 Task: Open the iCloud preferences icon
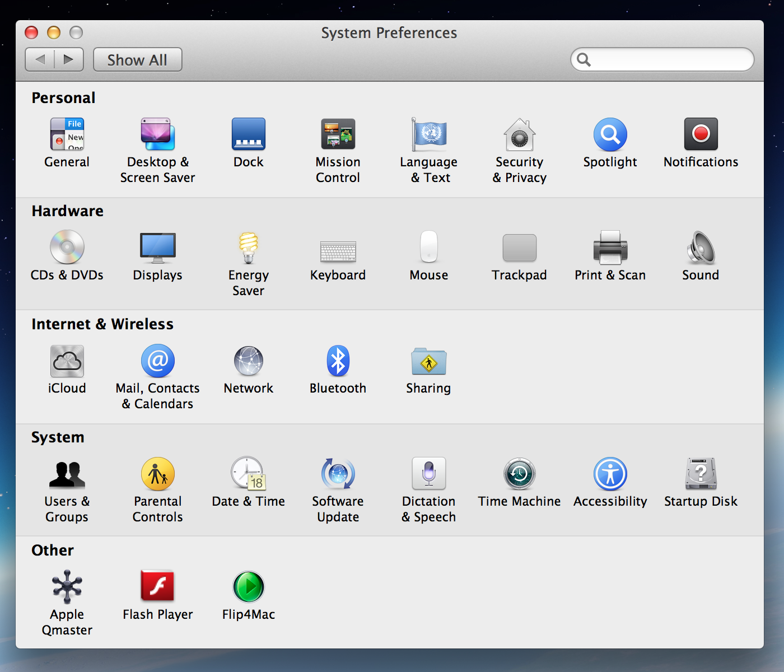point(67,361)
